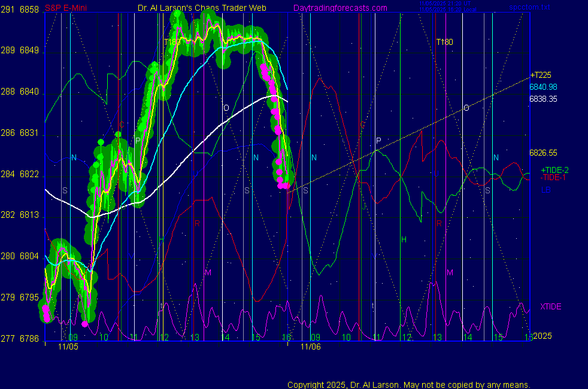Click the copyright notice text
This screenshot has height=389, width=588.
pos(409,385)
